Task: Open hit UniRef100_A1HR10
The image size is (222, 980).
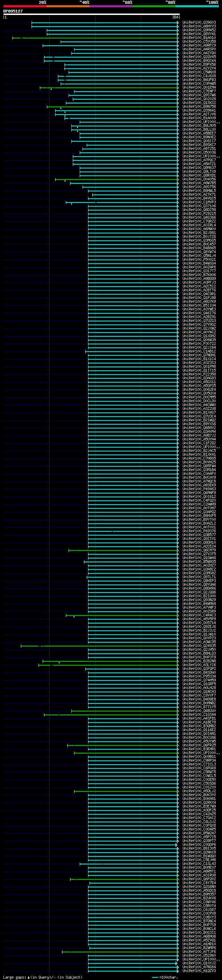Action: tap(199, 944)
